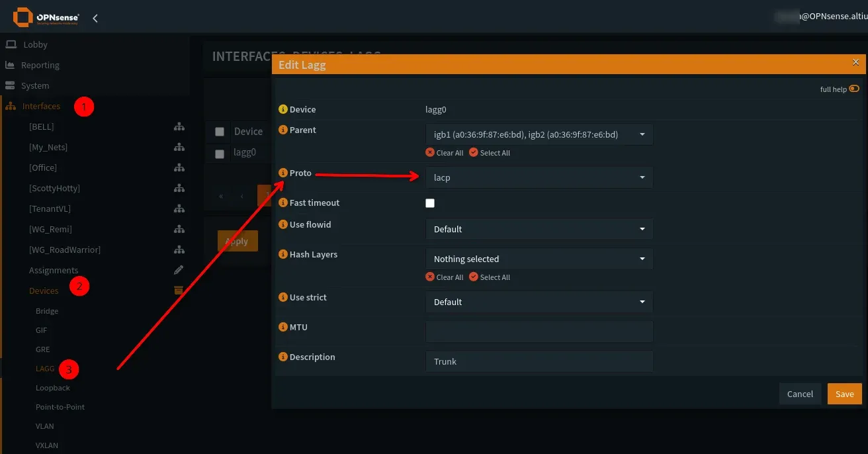The width and height of the screenshot is (868, 454).
Task: Show help info for Parent field
Action: [x=283, y=130]
